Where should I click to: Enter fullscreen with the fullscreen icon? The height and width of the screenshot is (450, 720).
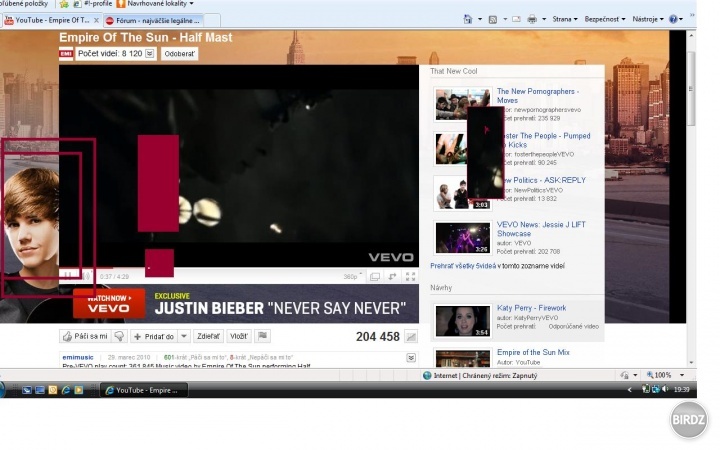(x=411, y=276)
